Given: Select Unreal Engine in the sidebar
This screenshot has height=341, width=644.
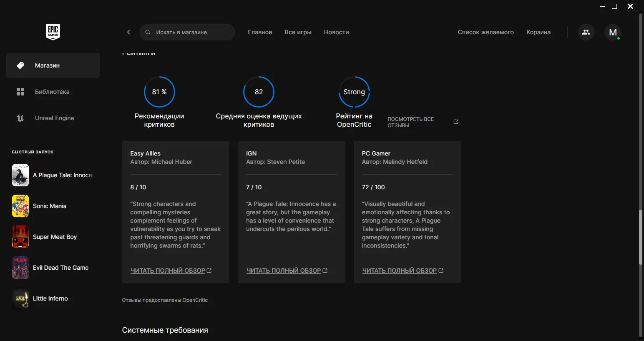Looking at the screenshot, I should (53, 118).
